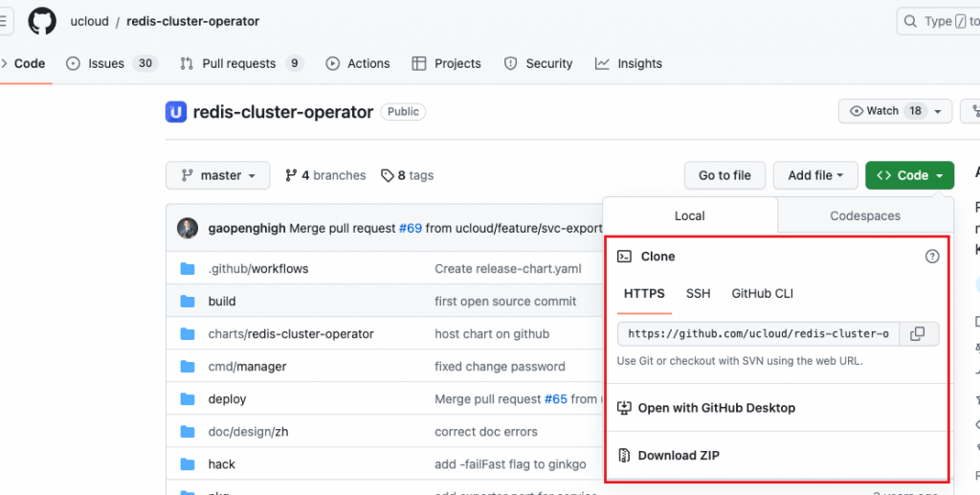980x495 pixels.
Task: Open the ucloud owner link in breadcrumb
Action: (89, 21)
